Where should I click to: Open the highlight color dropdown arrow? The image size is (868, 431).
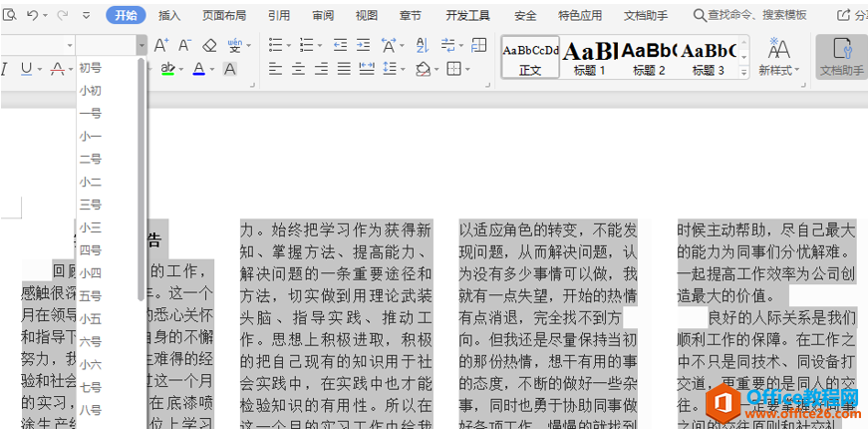pos(181,69)
